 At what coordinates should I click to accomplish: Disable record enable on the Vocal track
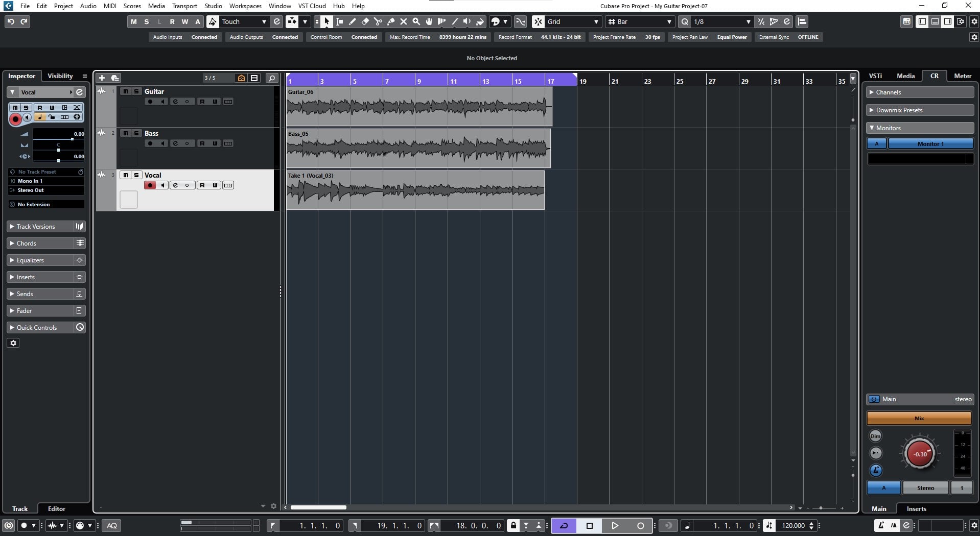coord(150,185)
